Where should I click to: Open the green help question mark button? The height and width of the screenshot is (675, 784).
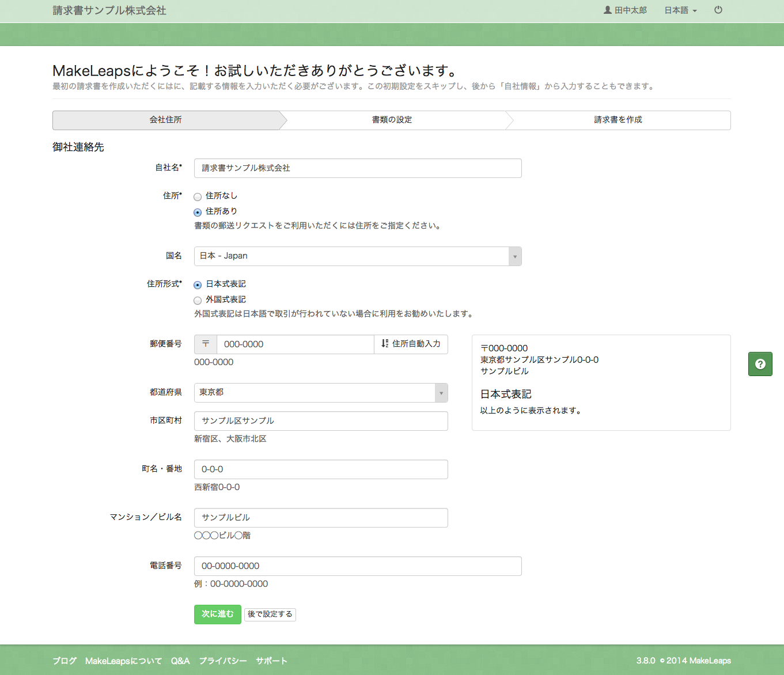(760, 364)
